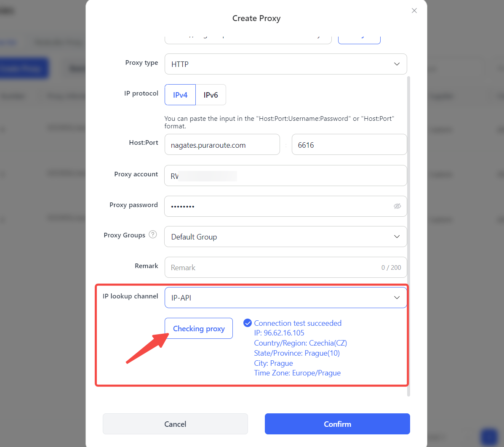Viewport: 504px width, 447px height.
Task: Click the Proxy account input field
Action: (285, 176)
